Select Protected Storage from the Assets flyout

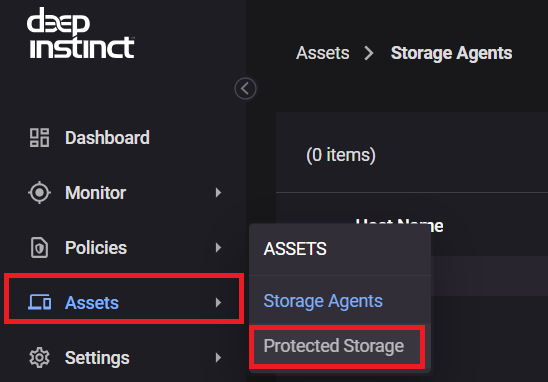(334, 346)
